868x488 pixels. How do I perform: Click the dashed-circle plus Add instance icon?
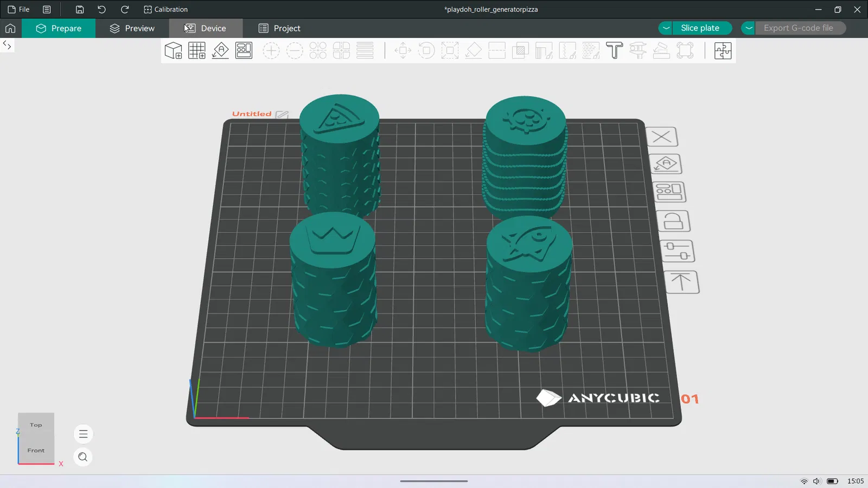[x=271, y=50]
